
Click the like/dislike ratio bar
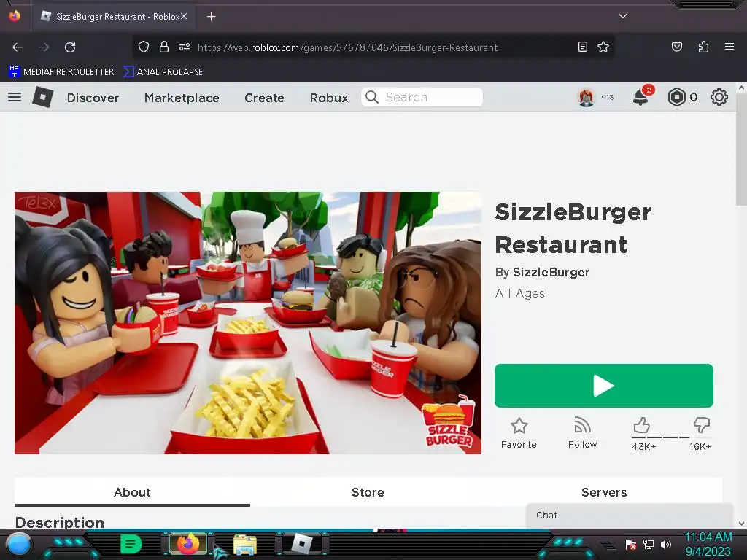coord(672,437)
